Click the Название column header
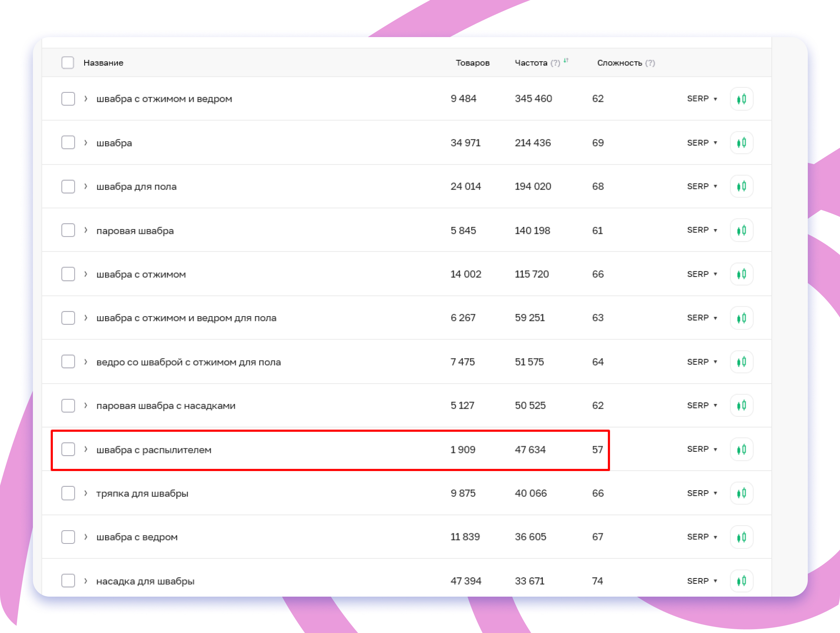This screenshot has width=840, height=633. coord(103,63)
